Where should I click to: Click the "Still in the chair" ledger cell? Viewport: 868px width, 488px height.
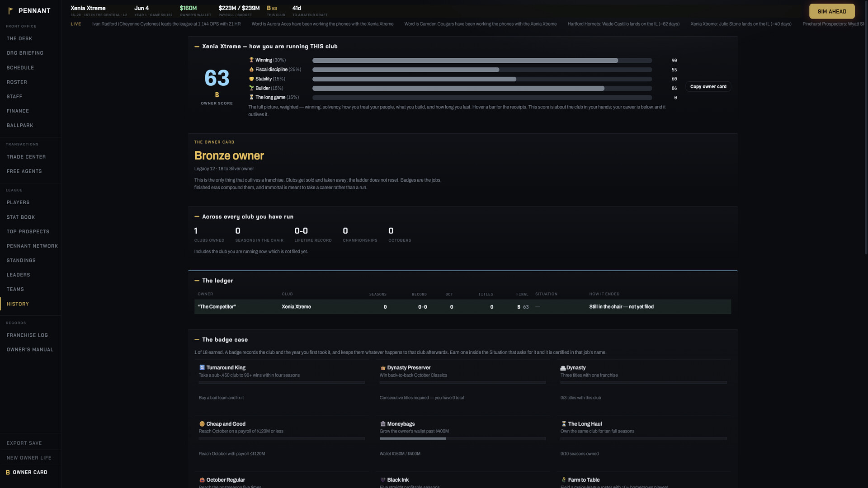tap(621, 307)
